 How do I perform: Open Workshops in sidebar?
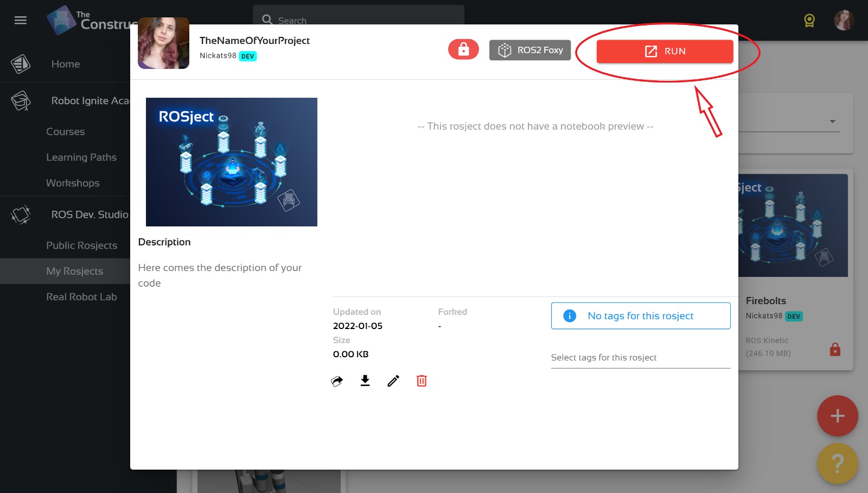pyautogui.click(x=73, y=184)
